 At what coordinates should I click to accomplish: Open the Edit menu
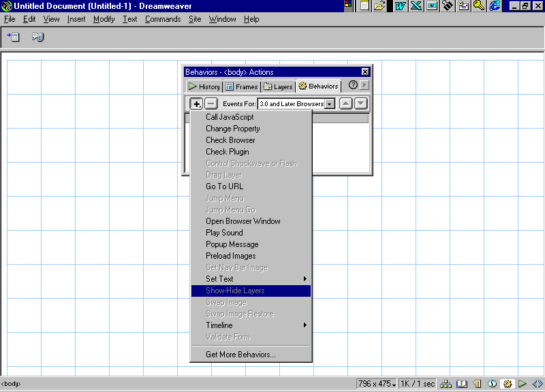pos(29,19)
